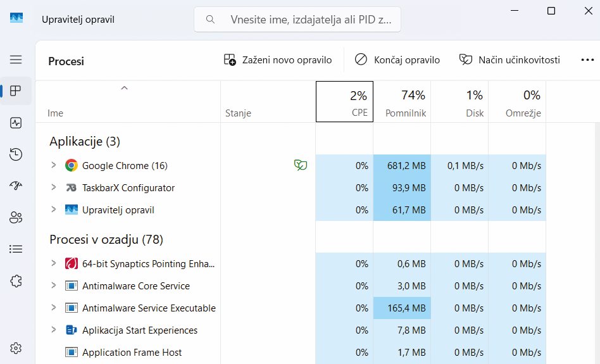
Task: Click the Synaptics Pointing process icon
Action: click(71, 263)
